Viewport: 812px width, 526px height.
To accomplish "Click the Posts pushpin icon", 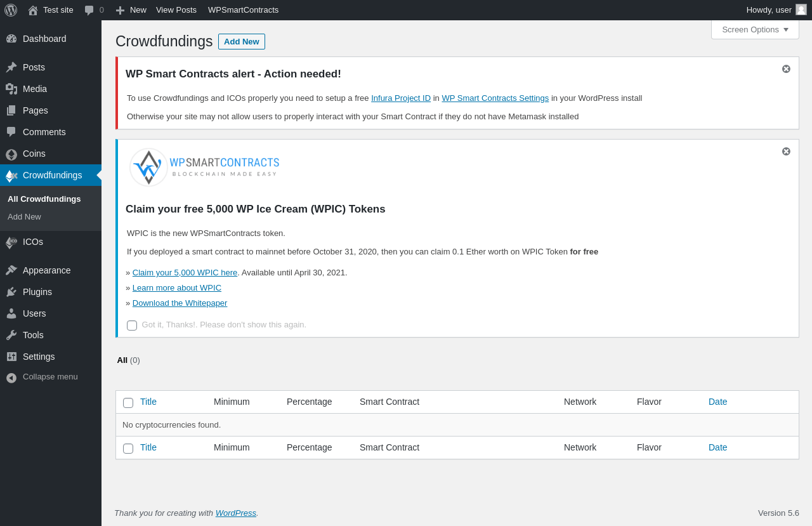I will coord(11,67).
